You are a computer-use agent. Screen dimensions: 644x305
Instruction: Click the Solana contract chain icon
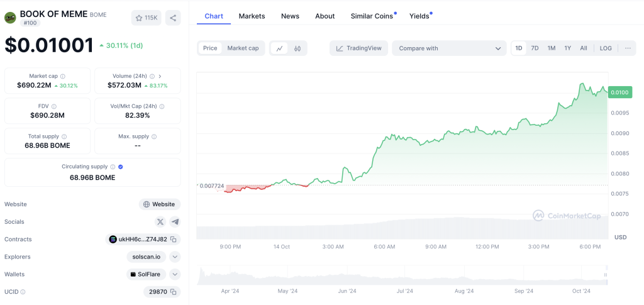[113, 240]
